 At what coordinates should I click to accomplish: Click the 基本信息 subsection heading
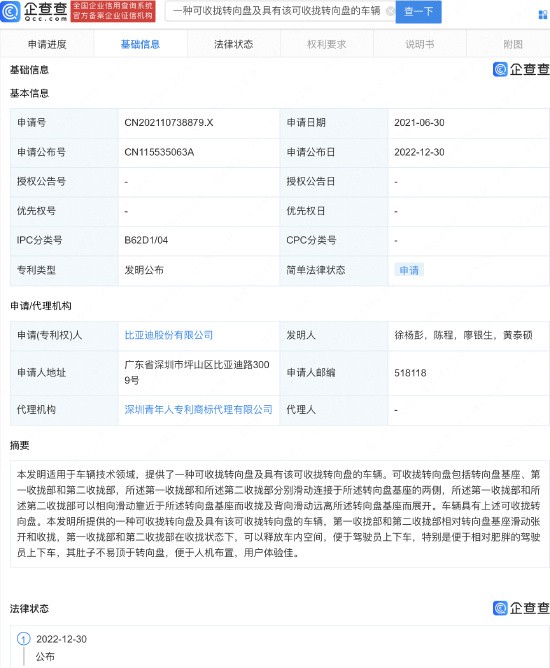point(29,93)
